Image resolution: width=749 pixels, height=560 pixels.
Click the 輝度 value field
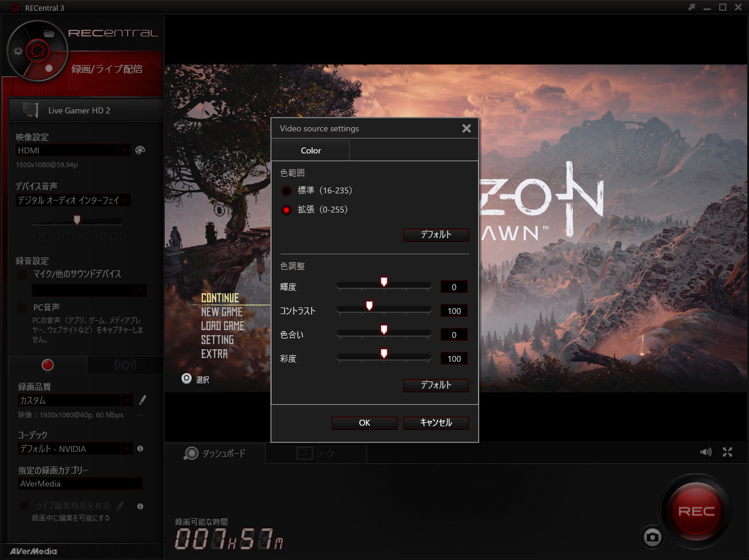pyautogui.click(x=454, y=287)
